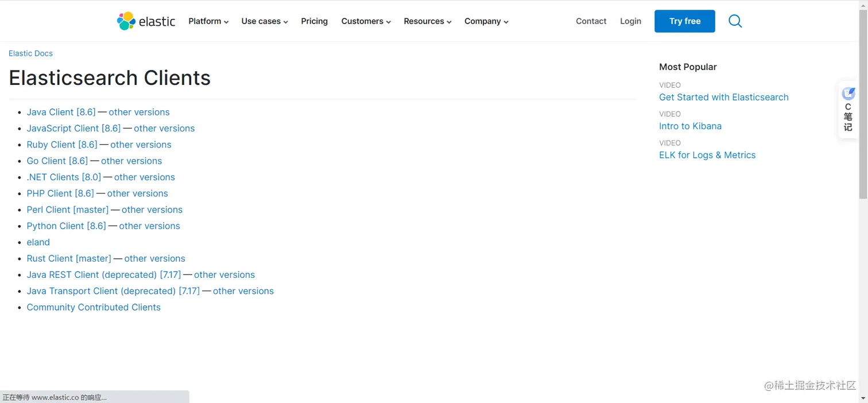View other versions of Python Client
868x403 pixels.
click(149, 226)
